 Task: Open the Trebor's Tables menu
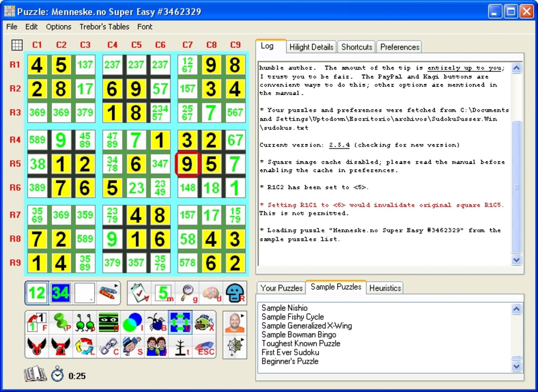104,27
